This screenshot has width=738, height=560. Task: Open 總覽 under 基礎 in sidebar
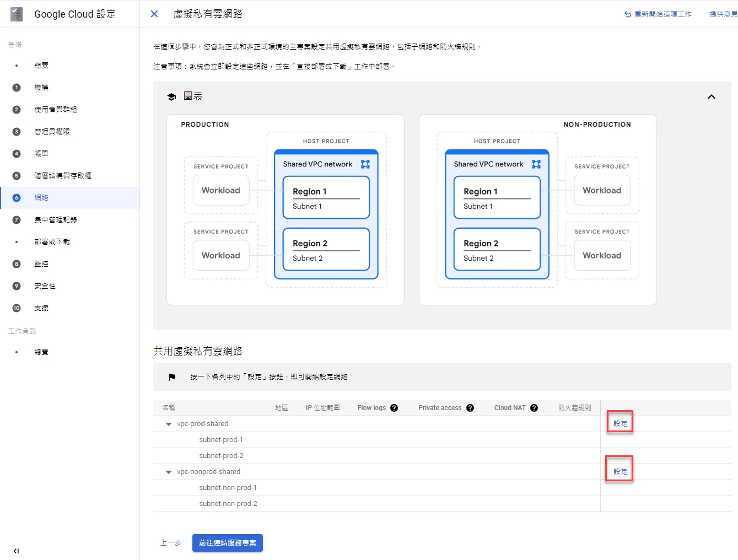[x=41, y=66]
